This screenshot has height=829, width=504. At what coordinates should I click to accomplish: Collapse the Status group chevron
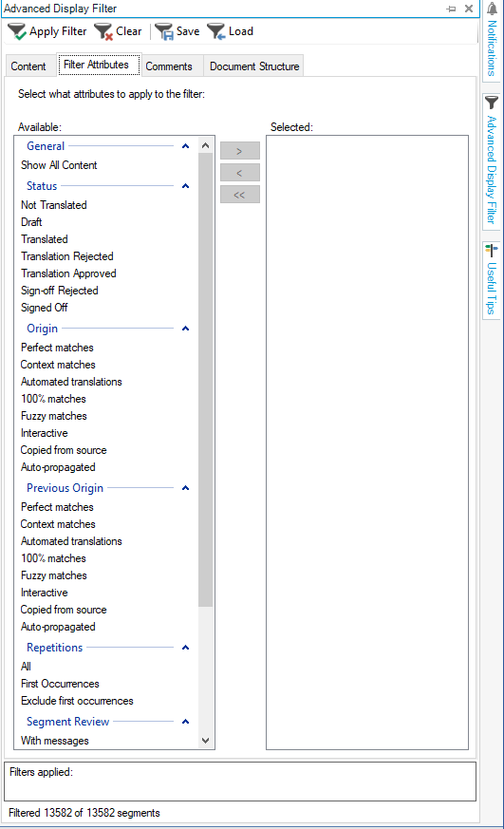(185, 186)
